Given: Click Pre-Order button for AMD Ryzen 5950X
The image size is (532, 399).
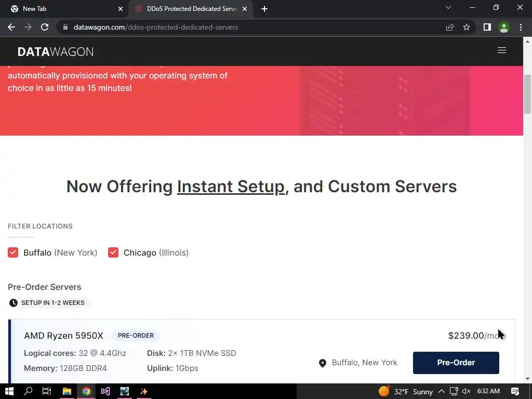Looking at the screenshot, I should click(456, 363).
